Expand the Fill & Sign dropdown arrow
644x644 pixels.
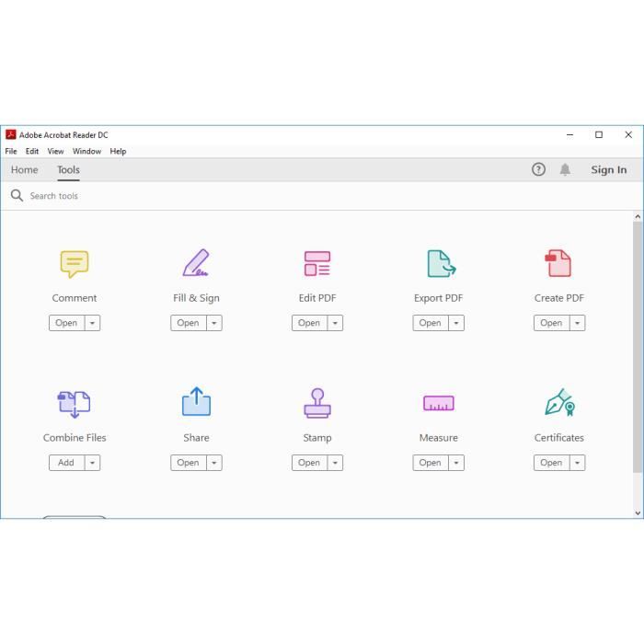(x=214, y=323)
